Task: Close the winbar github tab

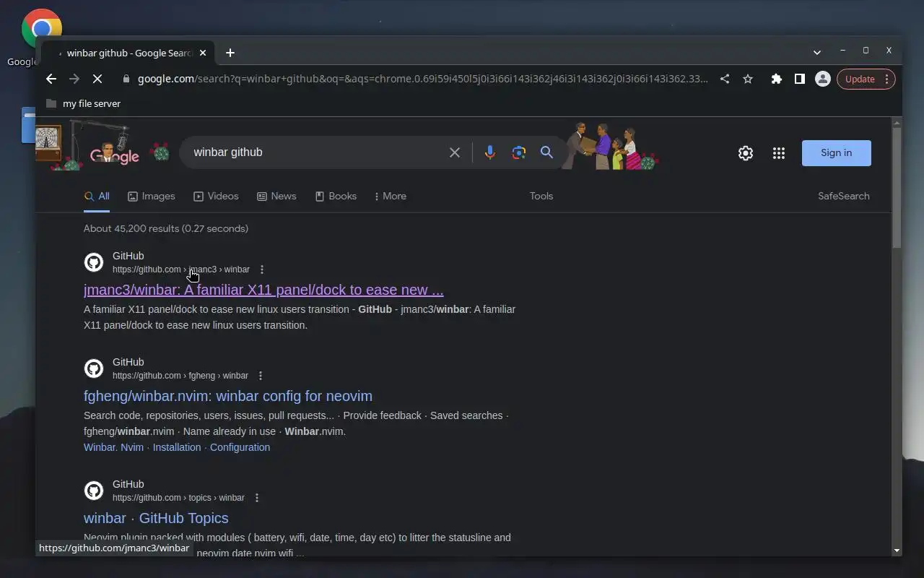Action: point(203,53)
